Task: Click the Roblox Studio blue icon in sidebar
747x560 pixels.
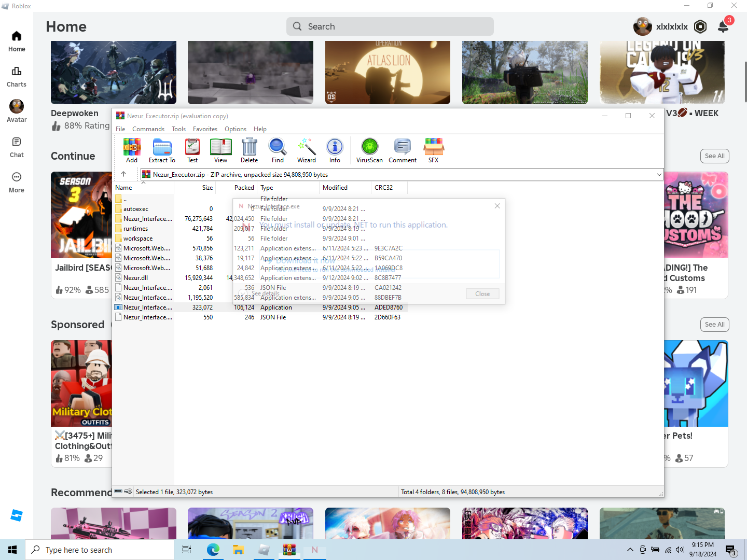Action: pyautogui.click(x=17, y=515)
